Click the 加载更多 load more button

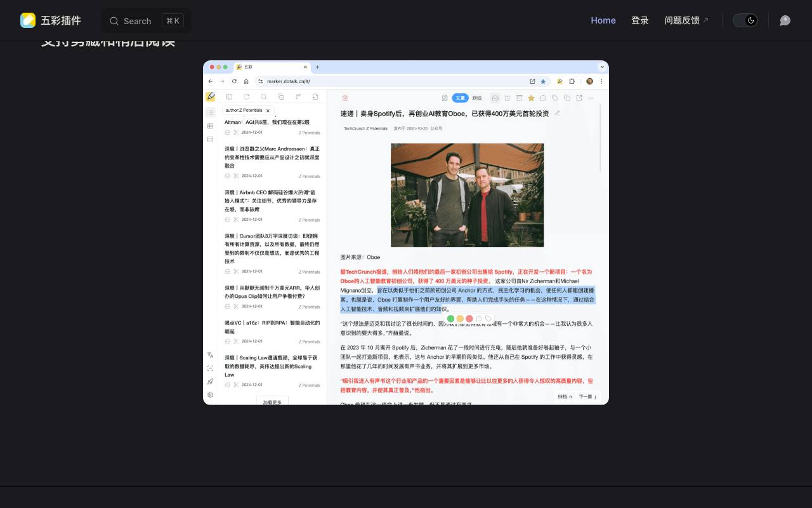[x=272, y=402]
